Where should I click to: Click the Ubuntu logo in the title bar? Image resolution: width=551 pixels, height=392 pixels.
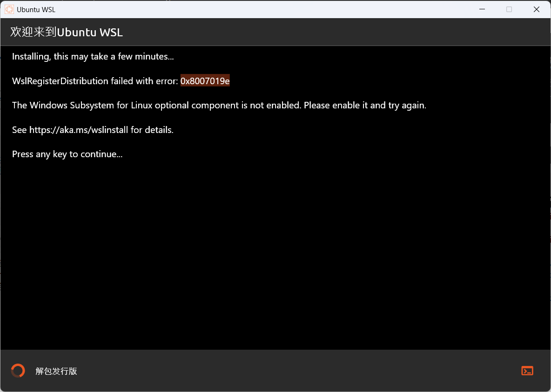[8, 9]
